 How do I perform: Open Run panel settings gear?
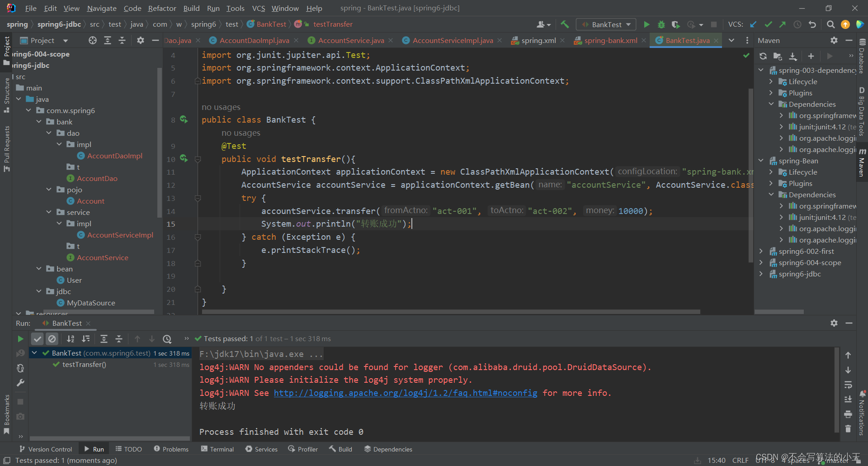pyautogui.click(x=834, y=323)
